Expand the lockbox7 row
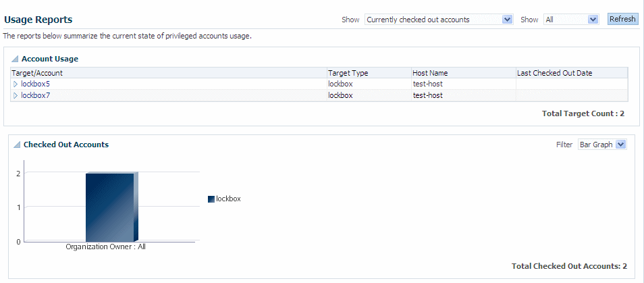This screenshot has width=644, height=283. click(16, 96)
